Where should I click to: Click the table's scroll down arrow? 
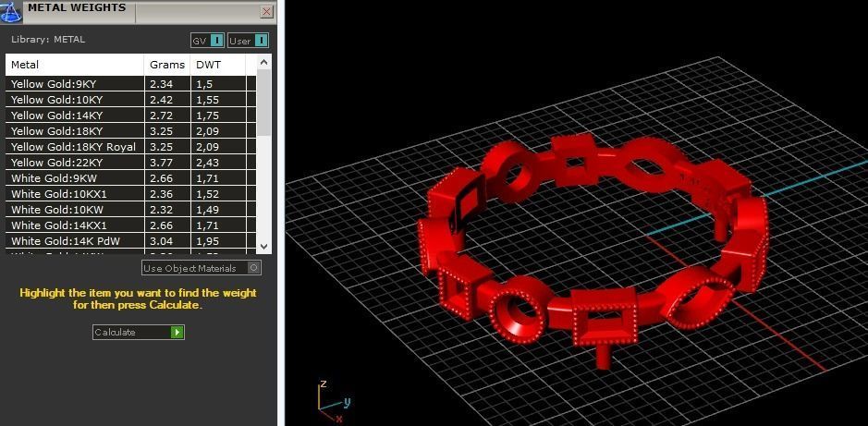tap(264, 246)
